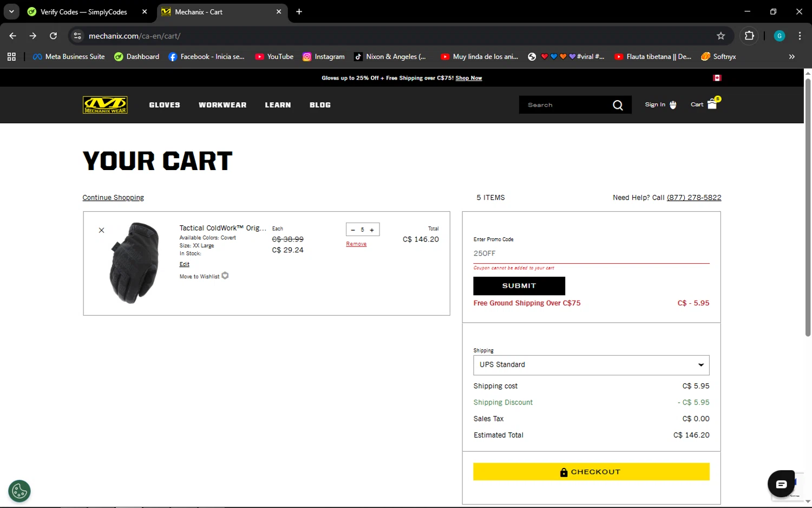The image size is (812, 508).
Task: Open a new browser tab
Action: click(299, 11)
